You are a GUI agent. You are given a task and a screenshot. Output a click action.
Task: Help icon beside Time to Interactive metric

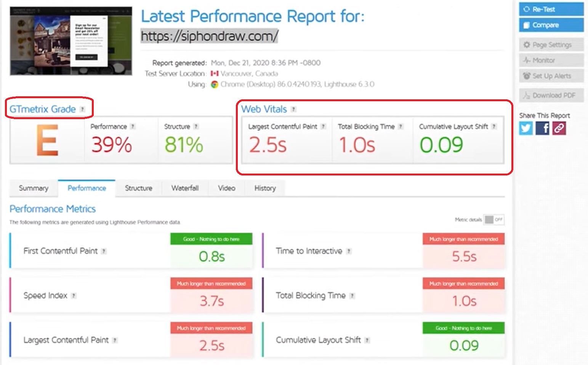(349, 251)
